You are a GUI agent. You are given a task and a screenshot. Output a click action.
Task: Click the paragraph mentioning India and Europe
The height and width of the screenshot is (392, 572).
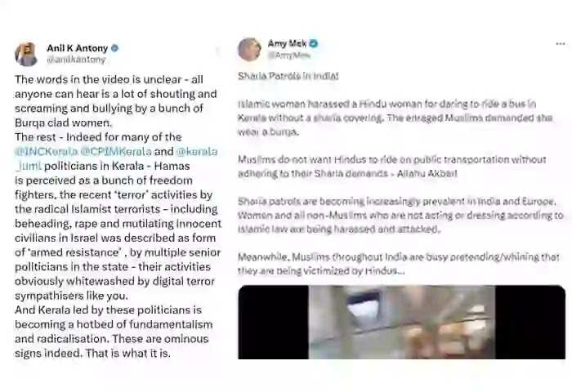(x=400, y=215)
